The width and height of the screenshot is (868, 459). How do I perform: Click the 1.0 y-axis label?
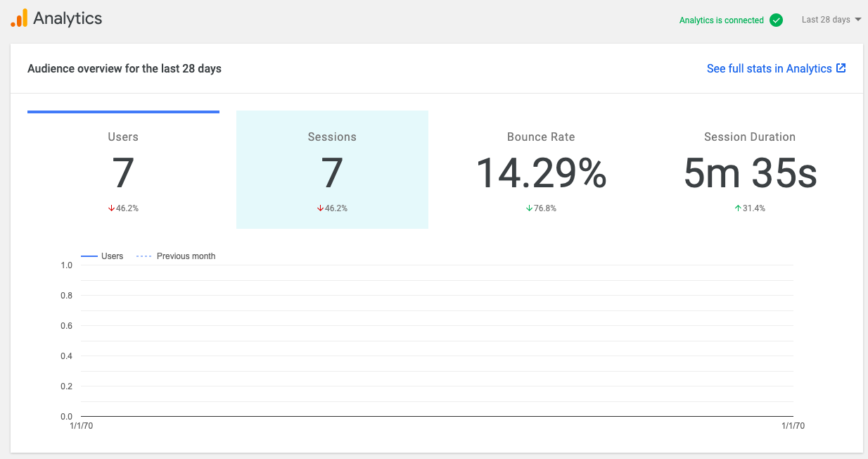click(x=66, y=265)
